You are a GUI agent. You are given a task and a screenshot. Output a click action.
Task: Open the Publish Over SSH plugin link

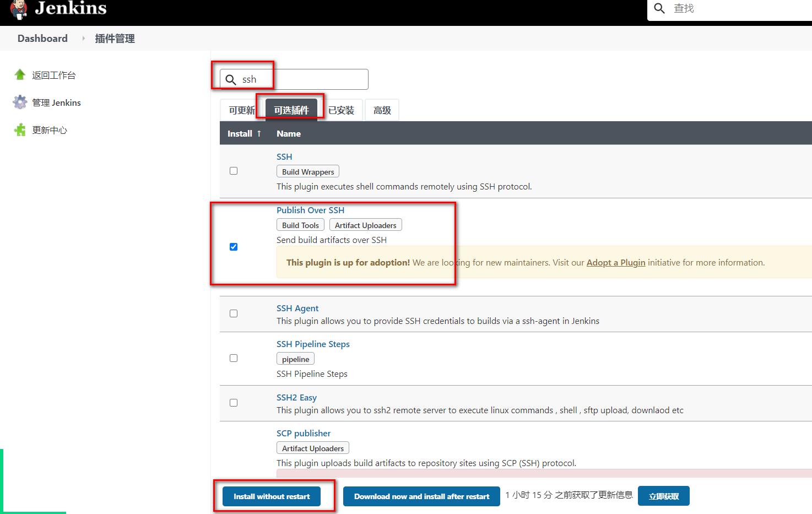[x=310, y=210]
